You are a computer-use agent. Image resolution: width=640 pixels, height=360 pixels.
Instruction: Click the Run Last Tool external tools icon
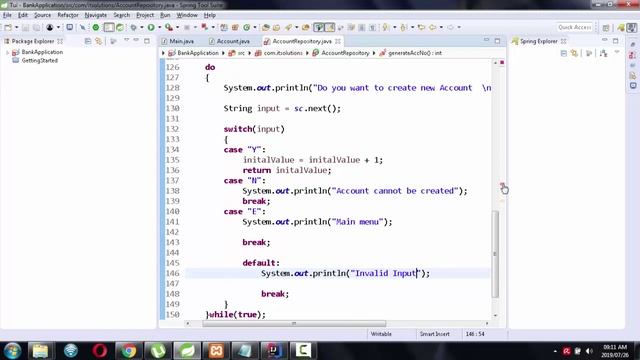click(169, 27)
